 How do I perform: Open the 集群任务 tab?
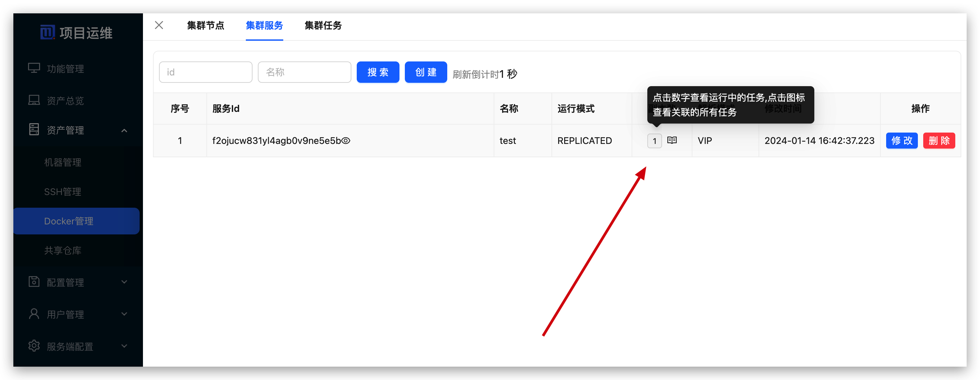323,25
